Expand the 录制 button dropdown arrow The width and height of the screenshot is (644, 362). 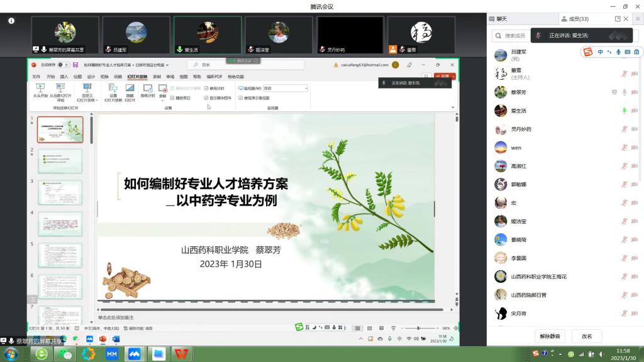click(162, 100)
